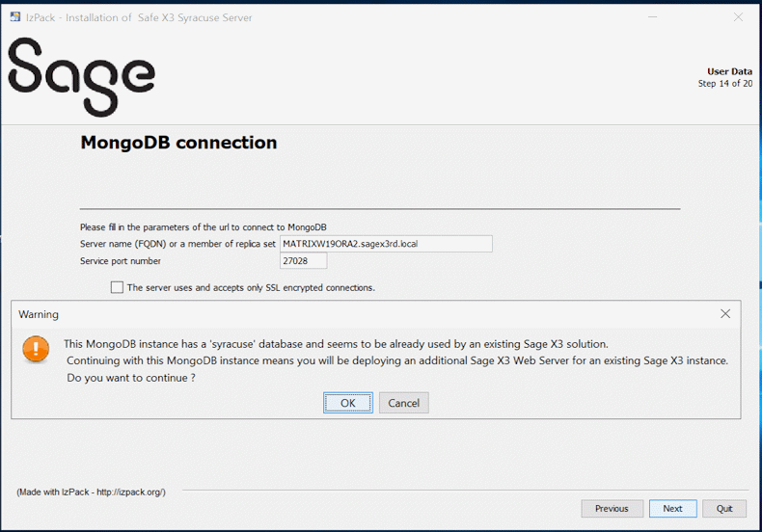Click the Sage logo
The width and height of the screenshot is (762, 532).
click(x=81, y=76)
